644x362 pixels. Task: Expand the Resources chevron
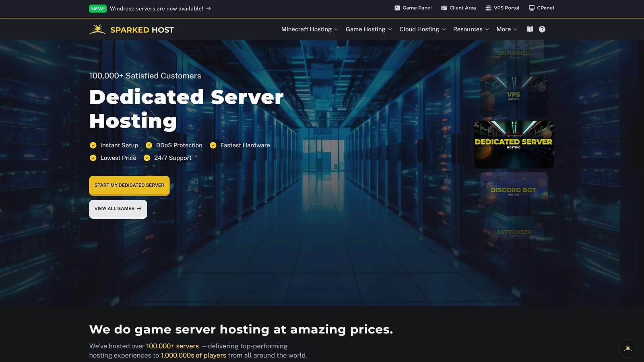click(x=487, y=29)
